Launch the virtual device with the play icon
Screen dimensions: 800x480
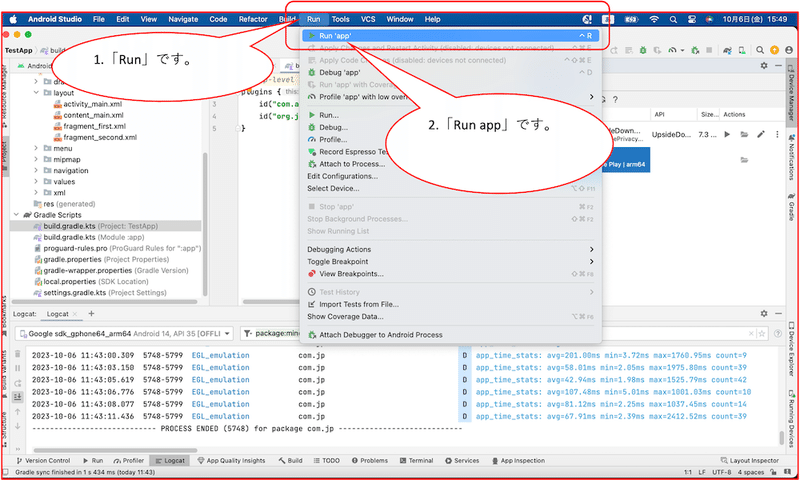727,135
